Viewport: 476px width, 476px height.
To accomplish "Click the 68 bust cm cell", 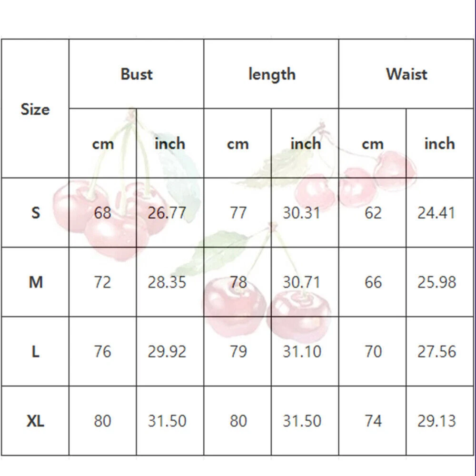I will tap(102, 212).
